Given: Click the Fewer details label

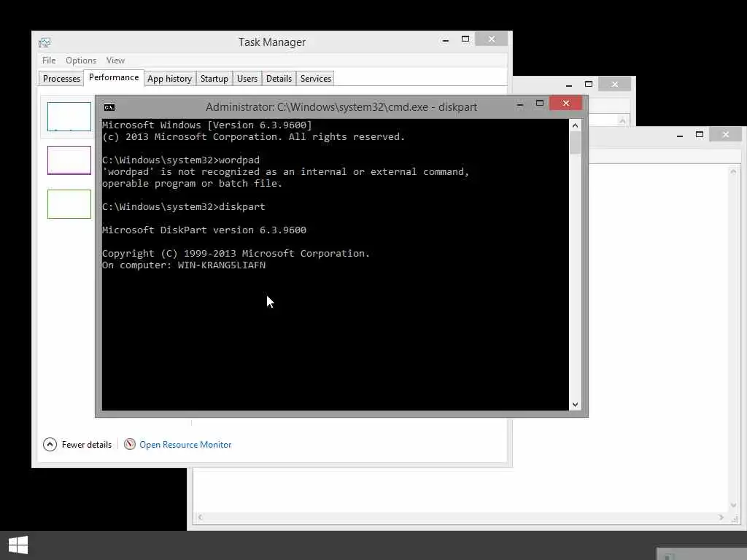Looking at the screenshot, I should pos(87,445).
